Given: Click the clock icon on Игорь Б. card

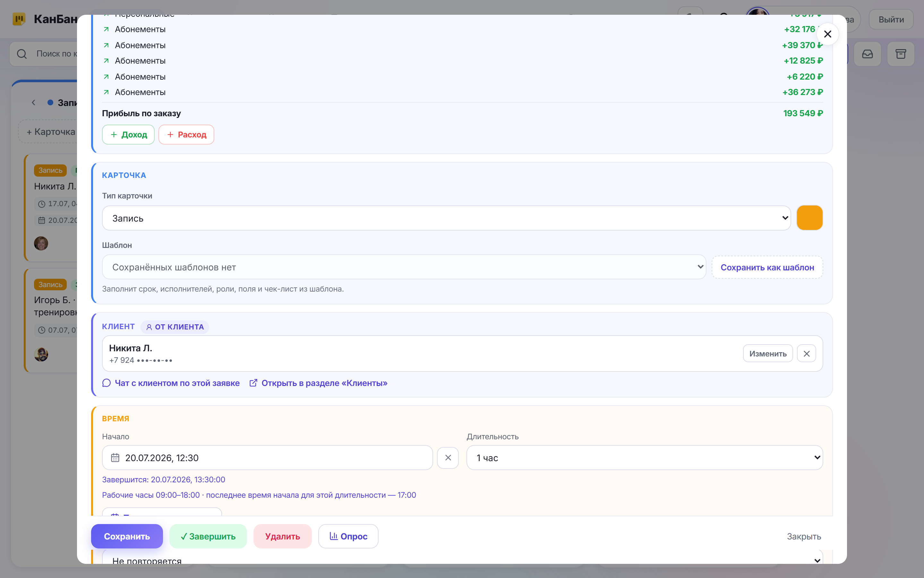Looking at the screenshot, I should click(x=42, y=330).
